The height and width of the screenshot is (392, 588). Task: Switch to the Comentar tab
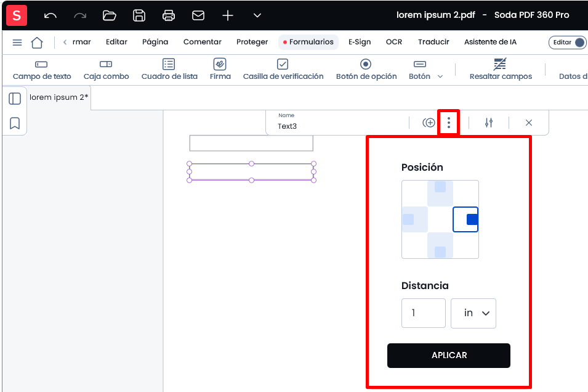point(203,42)
